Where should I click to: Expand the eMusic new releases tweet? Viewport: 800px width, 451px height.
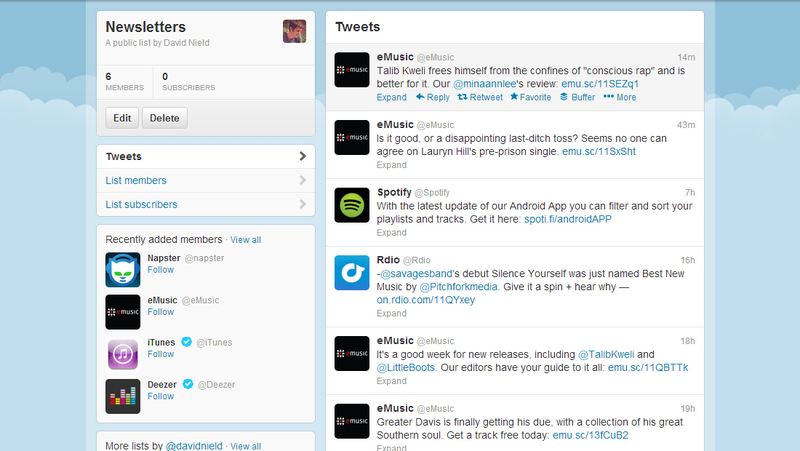pos(392,381)
